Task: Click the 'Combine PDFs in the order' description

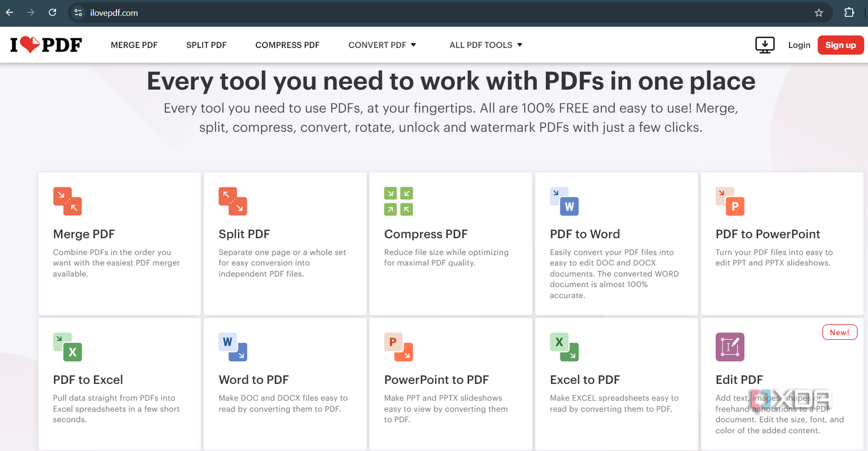Action: (x=116, y=263)
